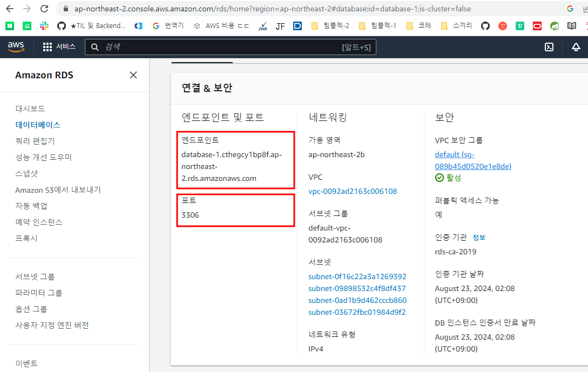Open 스냅샷 in the sidebar
Viewport: 588px width, 372px height.
click(26, 173)
